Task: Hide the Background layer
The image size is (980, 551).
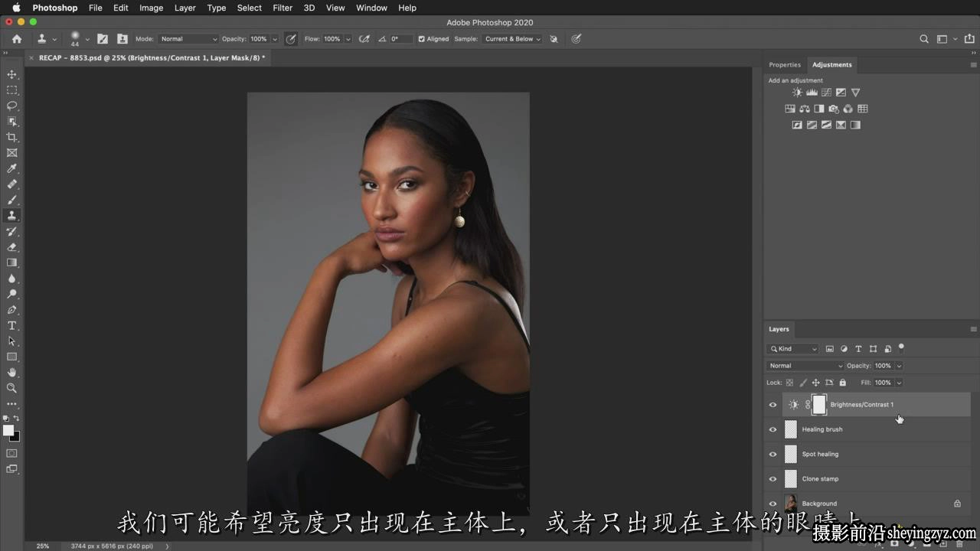Action: tap(773, 504)
